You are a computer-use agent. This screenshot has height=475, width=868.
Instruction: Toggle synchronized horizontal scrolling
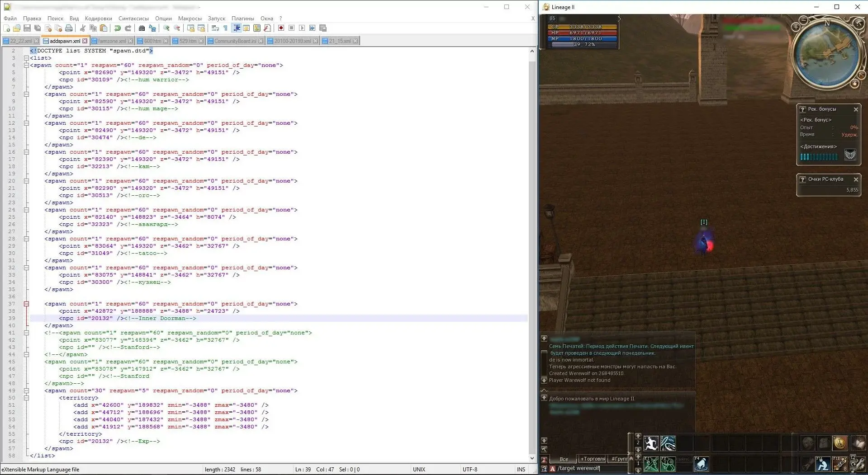coord(201,28)
